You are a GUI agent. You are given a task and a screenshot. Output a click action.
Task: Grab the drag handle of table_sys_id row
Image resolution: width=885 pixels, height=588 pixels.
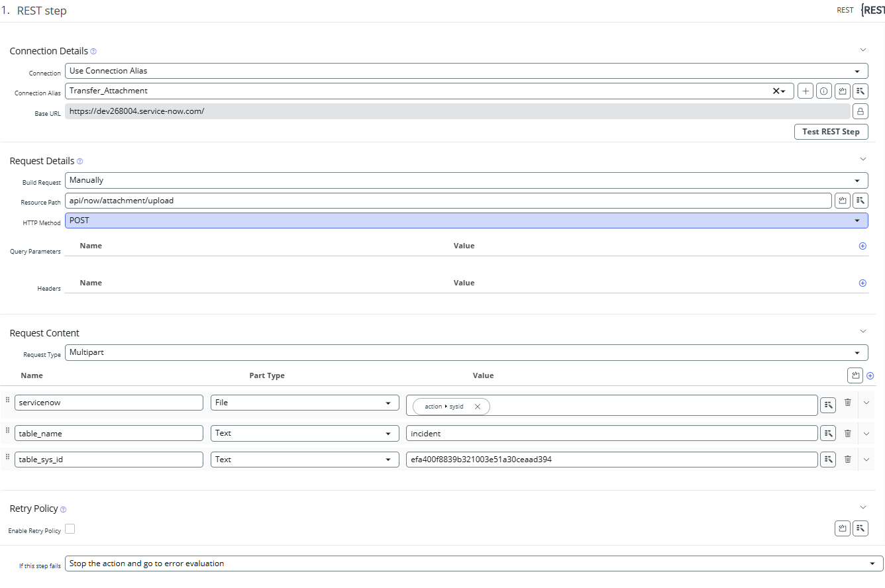point(7,457)
